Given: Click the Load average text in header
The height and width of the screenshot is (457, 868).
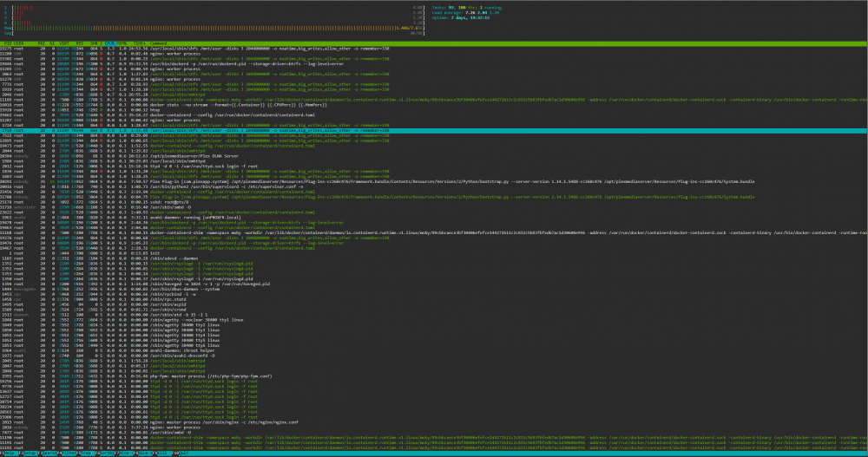Looking at the screenshot, I should coord(465,13).
